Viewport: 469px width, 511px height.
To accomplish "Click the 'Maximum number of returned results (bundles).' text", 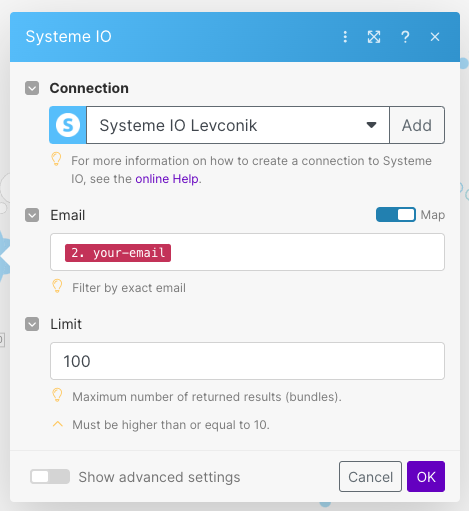I will (207, 397).
